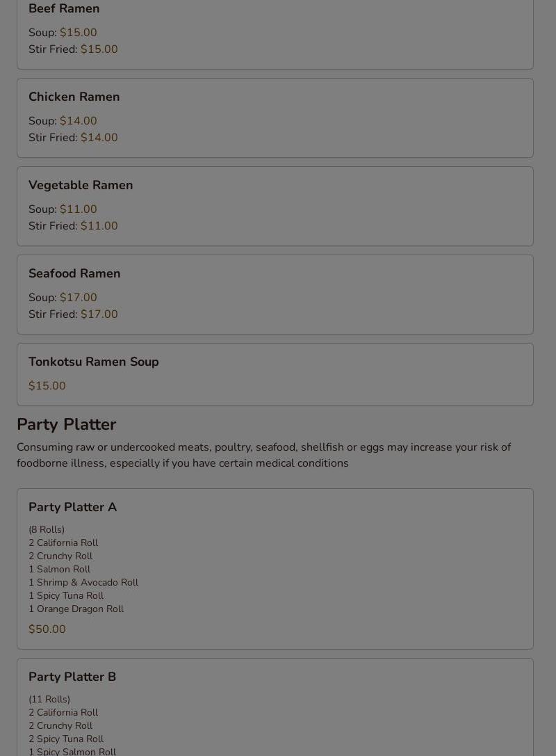Viewport: 556px width, 756px height.
Task: Click Vegetable Ramen Stir Fried price
Action: pyautogui.click(x=99, y=225)
